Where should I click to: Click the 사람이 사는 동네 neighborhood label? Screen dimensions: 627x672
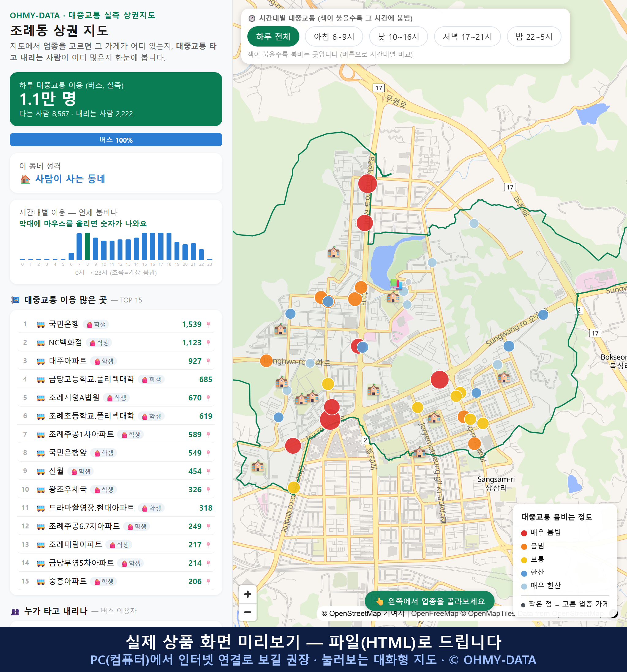click(x=70, y=179)
